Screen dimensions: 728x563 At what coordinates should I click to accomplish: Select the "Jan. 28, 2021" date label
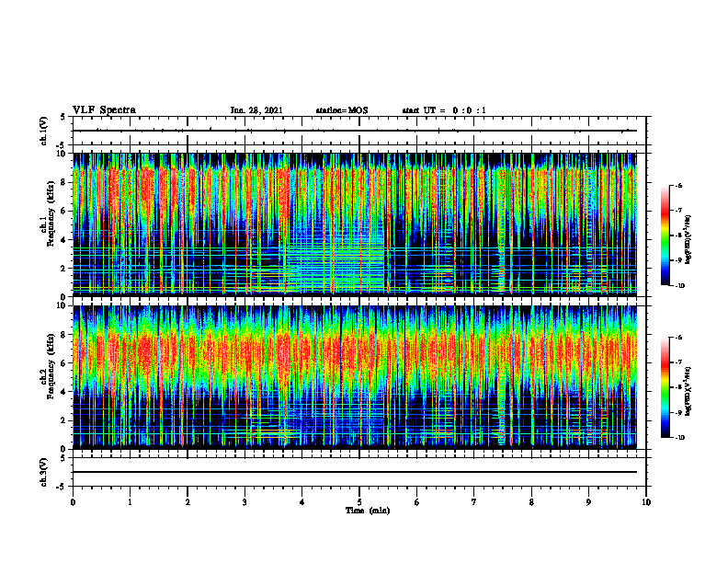256,110
